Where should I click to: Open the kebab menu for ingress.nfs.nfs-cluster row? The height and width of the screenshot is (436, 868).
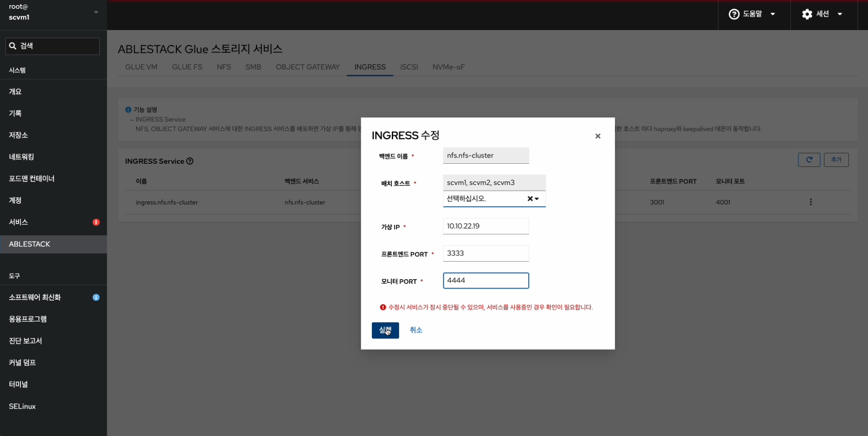[x=810, y=202]
